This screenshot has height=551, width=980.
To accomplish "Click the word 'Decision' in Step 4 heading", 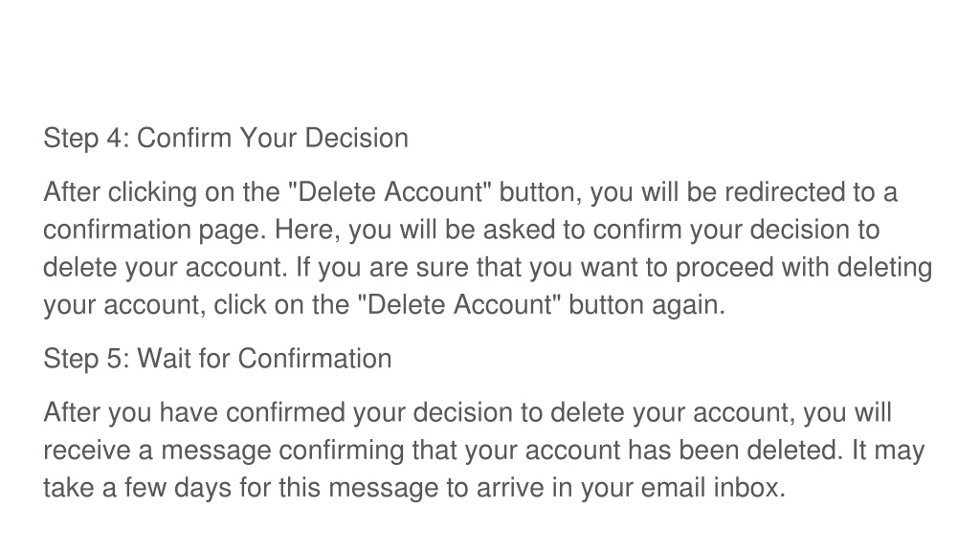I will [357, 138].
